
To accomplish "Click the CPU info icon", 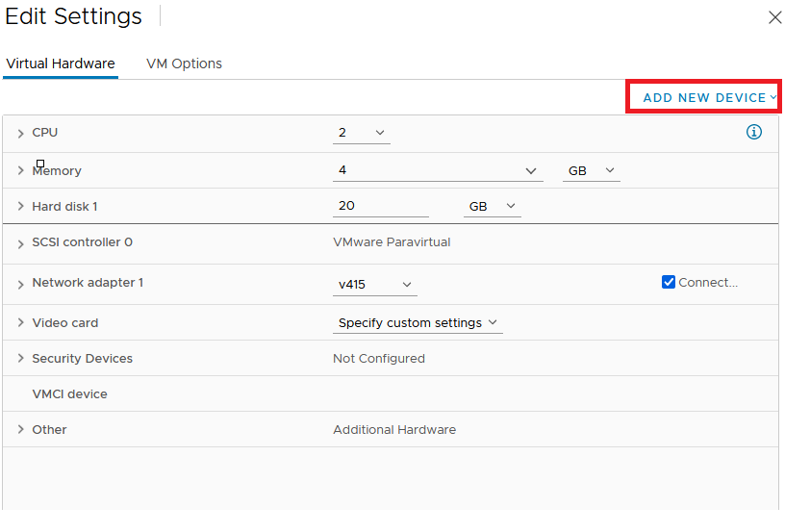I will [x=754, y=133].
